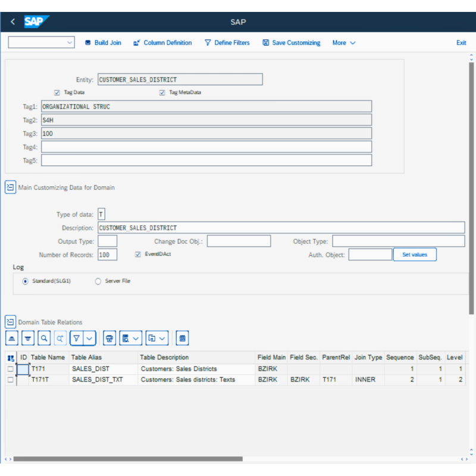Click the select all rows icon in table header
This screenshot has width=476, height=476.
click(x=11, y=358)
